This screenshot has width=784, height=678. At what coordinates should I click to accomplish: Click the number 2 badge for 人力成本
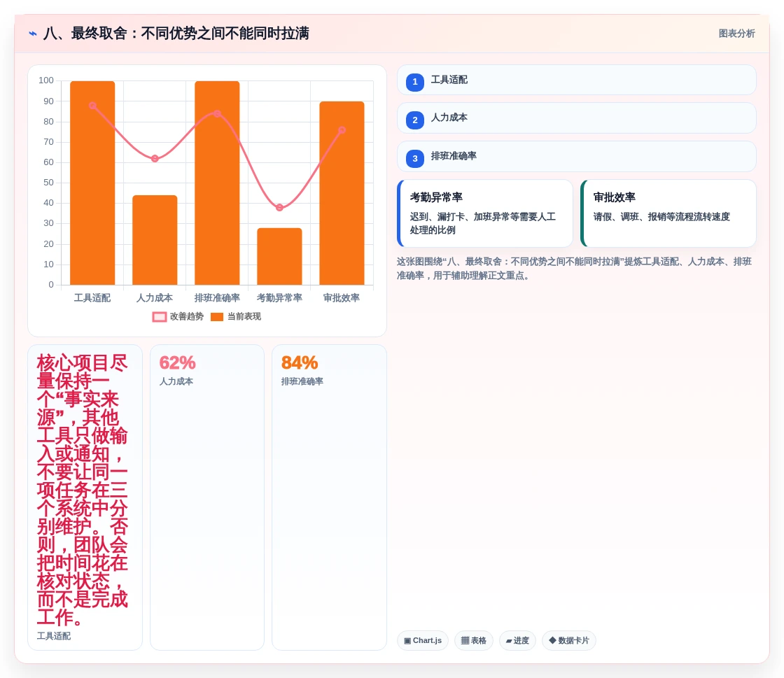[x=415, y=120]
